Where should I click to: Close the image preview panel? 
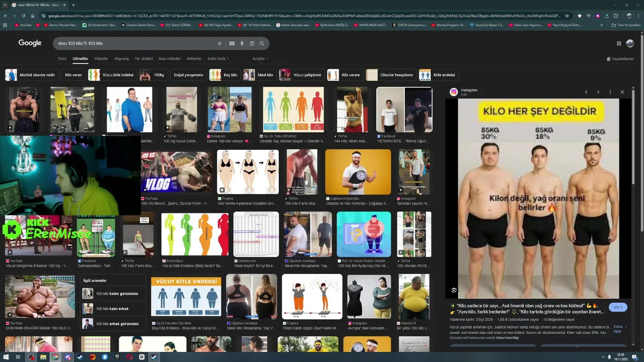[x=622, y=92]
